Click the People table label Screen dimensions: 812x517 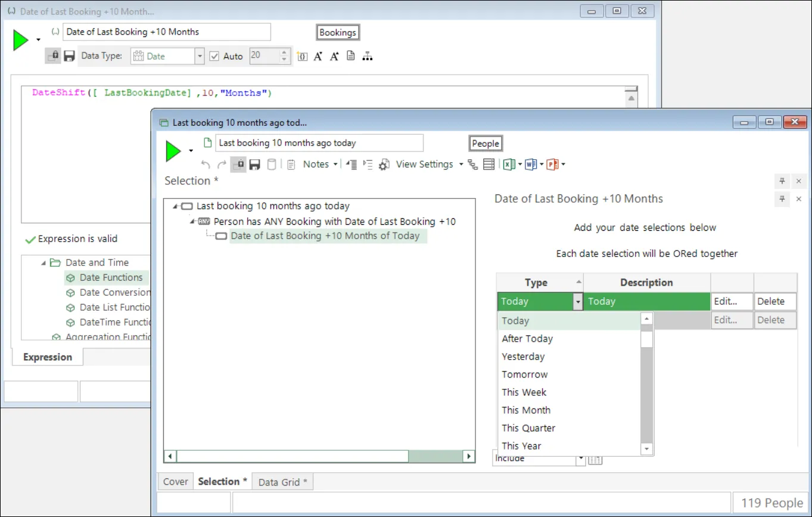[x=486, y=143]
